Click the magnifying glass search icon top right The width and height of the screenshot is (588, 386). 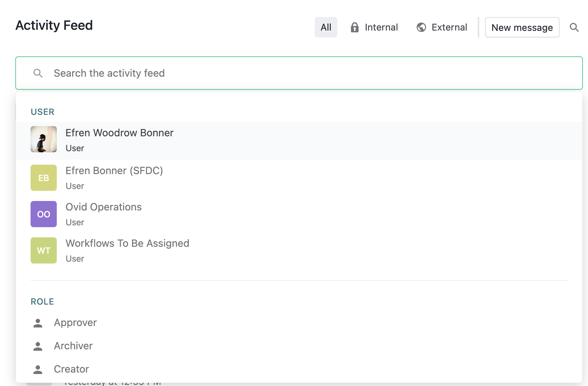point(574,27)
